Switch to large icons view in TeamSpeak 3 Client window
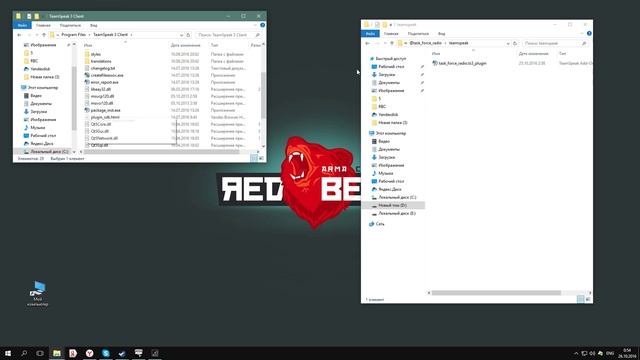Viewport: 640px width, 360px height. click(262, 158)
